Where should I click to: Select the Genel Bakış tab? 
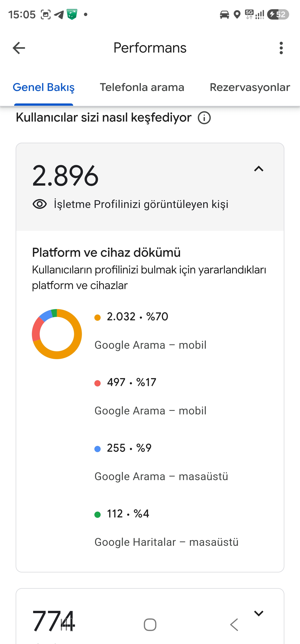tap(44, 87)
